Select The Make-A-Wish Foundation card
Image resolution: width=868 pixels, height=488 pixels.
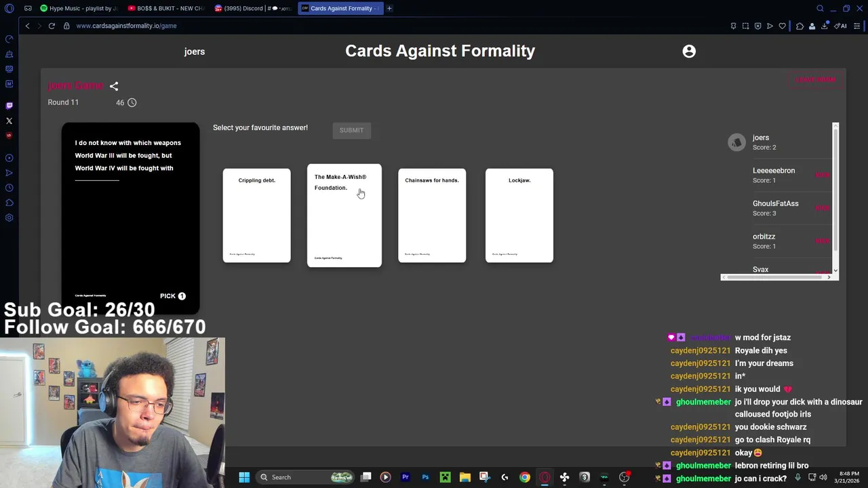coord(344,216)
